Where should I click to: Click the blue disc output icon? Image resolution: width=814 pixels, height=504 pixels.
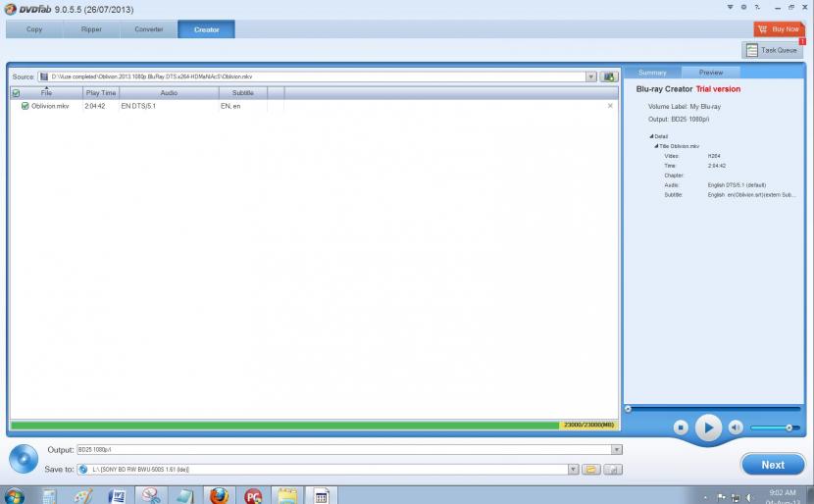(24, 459)
